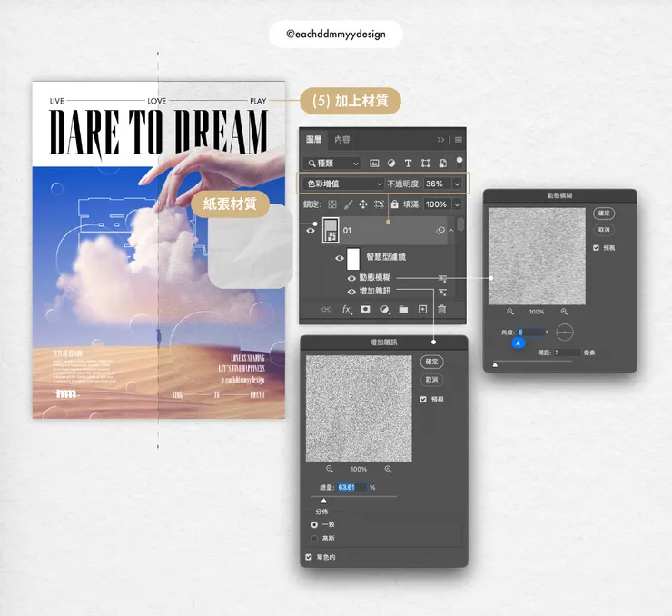672x616 pixels.
Task: Add a layer mask icon
Action: (365, 309)
